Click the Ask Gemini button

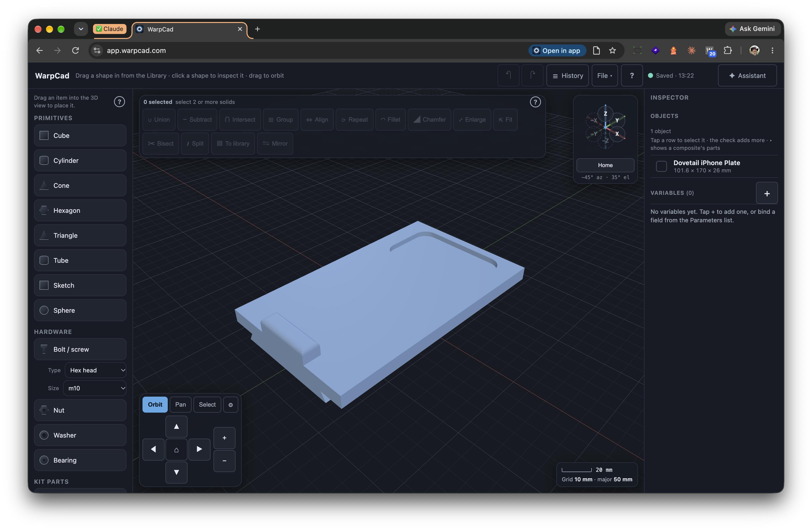pyautogui.click(x=752, y=29)
